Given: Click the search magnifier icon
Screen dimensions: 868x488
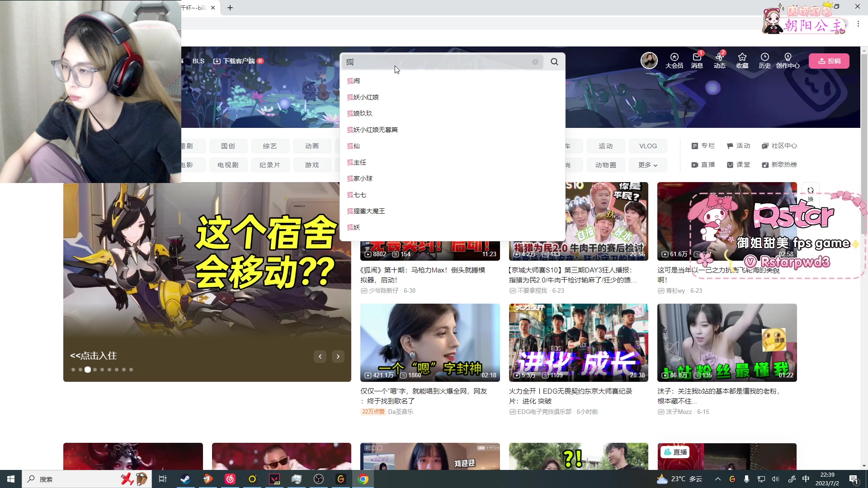Looking at the screenshot, I should point(554,62).
